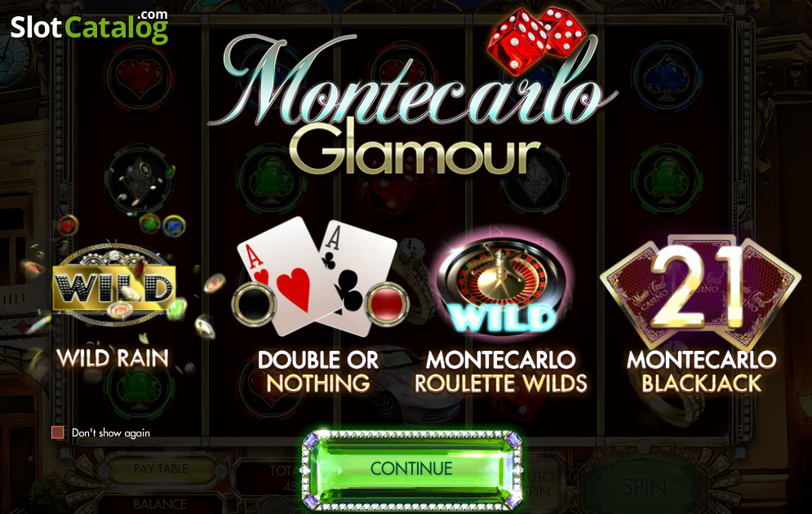Click the WILD RAIN feature label
The width and height of the screenshot is (812, 514).
pos(113,358)
